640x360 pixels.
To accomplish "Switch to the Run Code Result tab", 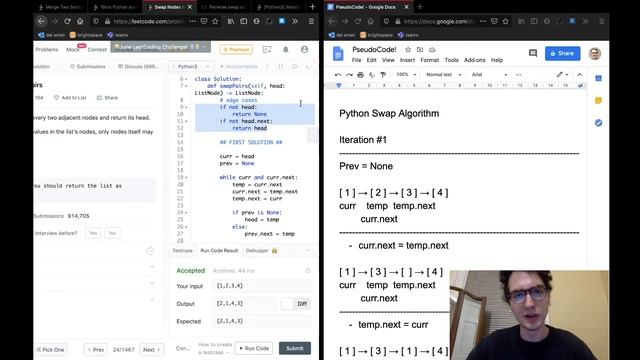I will 219,251.
